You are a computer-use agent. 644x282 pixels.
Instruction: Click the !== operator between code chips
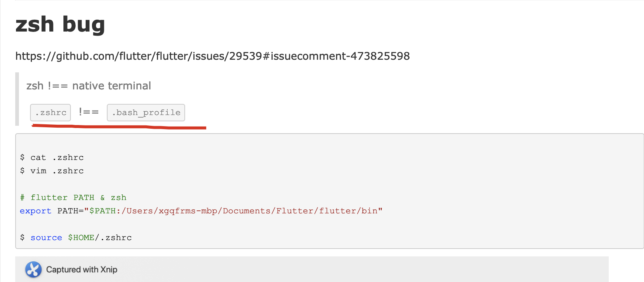[x=89, y=112]
